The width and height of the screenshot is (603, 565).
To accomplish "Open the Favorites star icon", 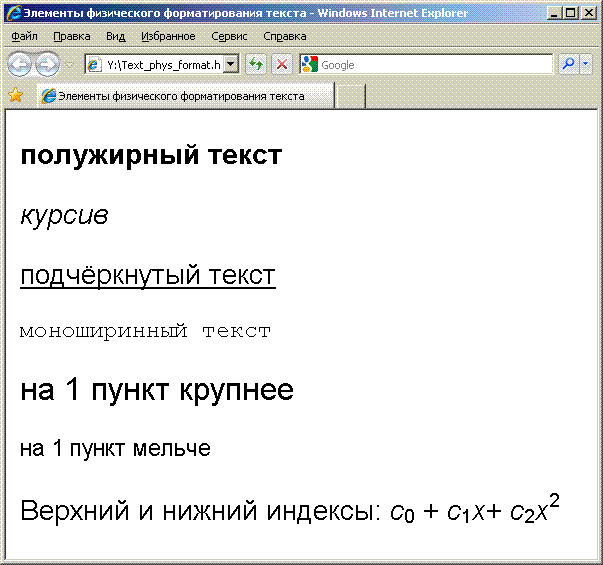I will 15,95.
